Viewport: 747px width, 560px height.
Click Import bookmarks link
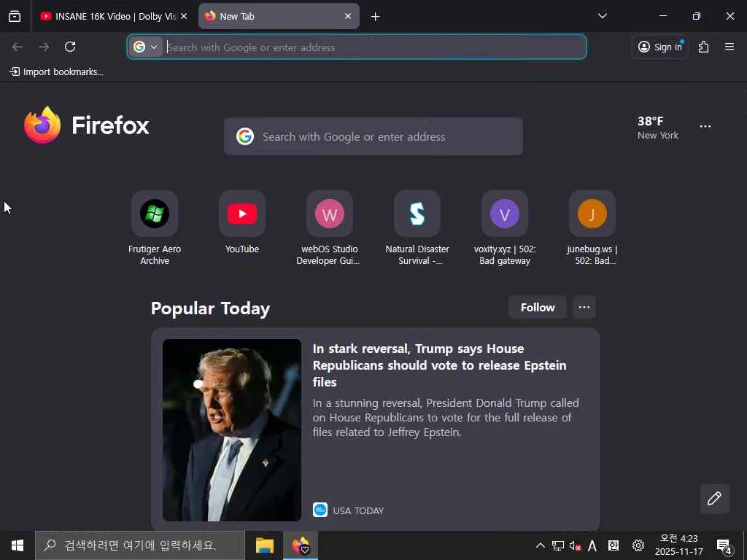(x=56, y=72)
